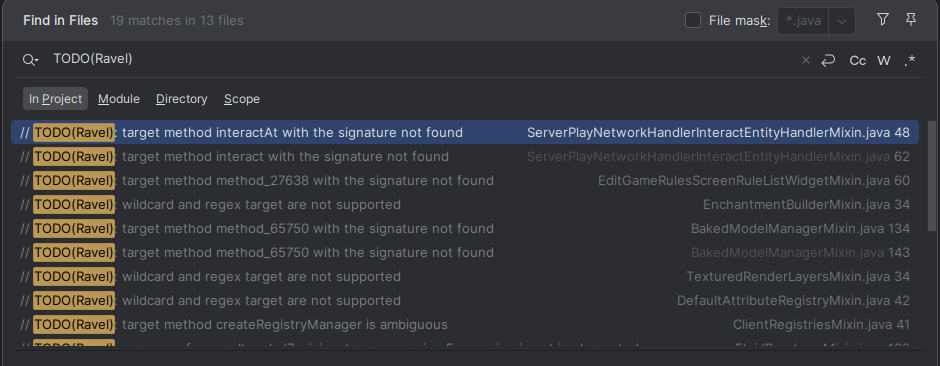940x366 pixels.
Task: Click the new line arrow icon
Action: coord(828,60)
